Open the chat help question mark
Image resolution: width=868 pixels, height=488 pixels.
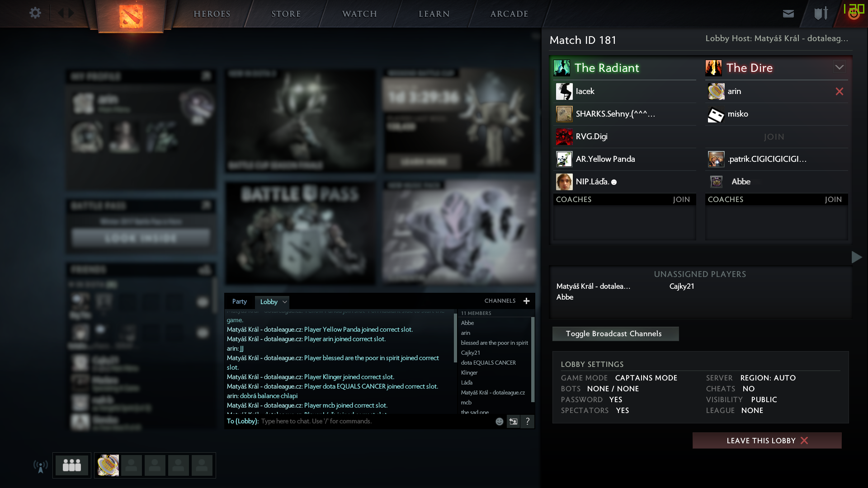(x=528, y=421)
